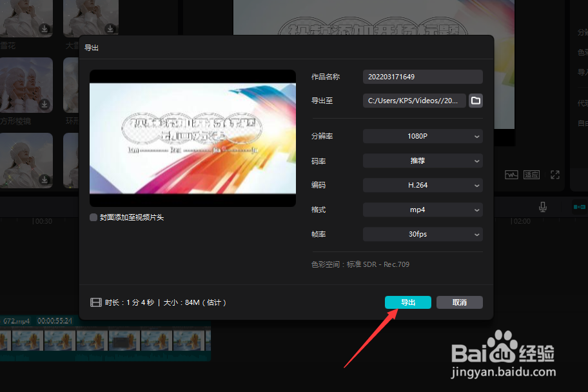
Task: Click the waveform scope icon under the preview
Action: click(511, 175)
